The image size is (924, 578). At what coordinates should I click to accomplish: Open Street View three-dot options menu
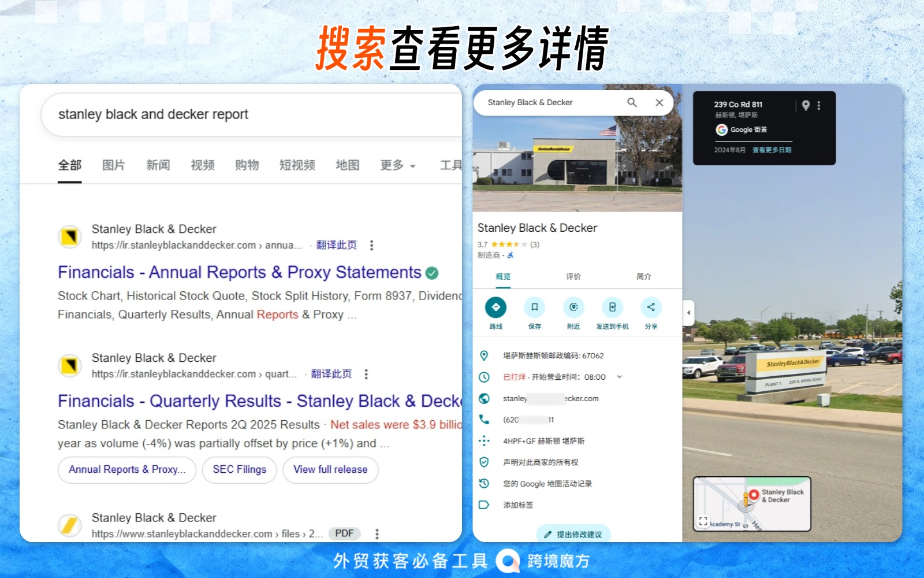pos(819,105)
